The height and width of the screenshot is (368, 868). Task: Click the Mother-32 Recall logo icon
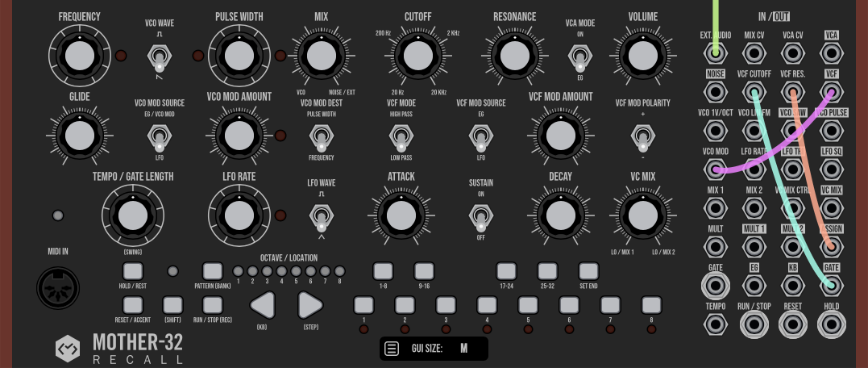(x=68, y=349)
